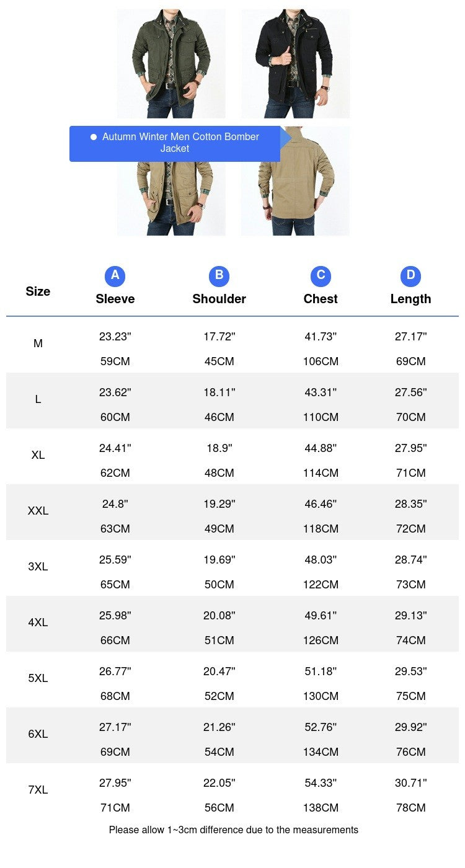Click the blue circle C icon
Viewport: 465px width, 868px height.
[321, 276]
